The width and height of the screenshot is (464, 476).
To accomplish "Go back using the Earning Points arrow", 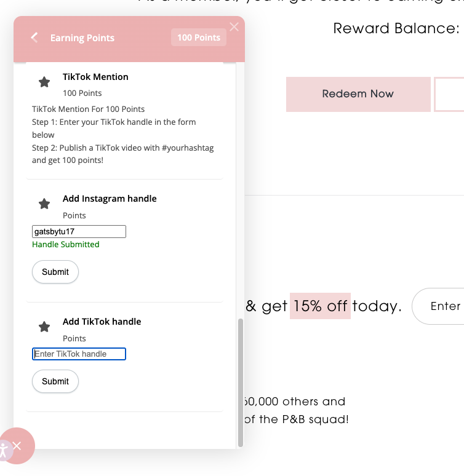I will pyautogui.click(x=34, y=38).
